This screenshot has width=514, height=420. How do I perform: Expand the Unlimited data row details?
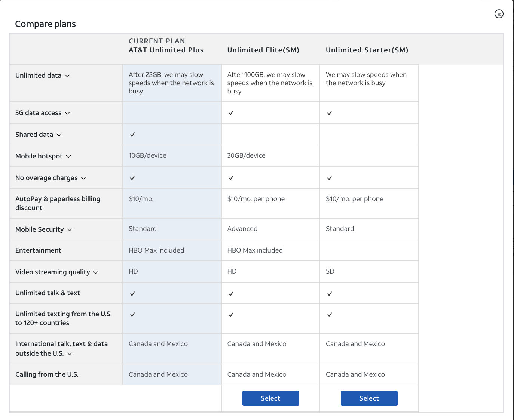[x=67, y=76]
